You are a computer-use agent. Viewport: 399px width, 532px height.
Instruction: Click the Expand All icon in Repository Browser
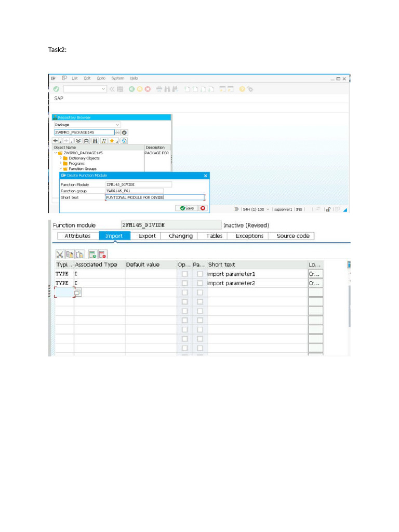(x=78, y=141)
